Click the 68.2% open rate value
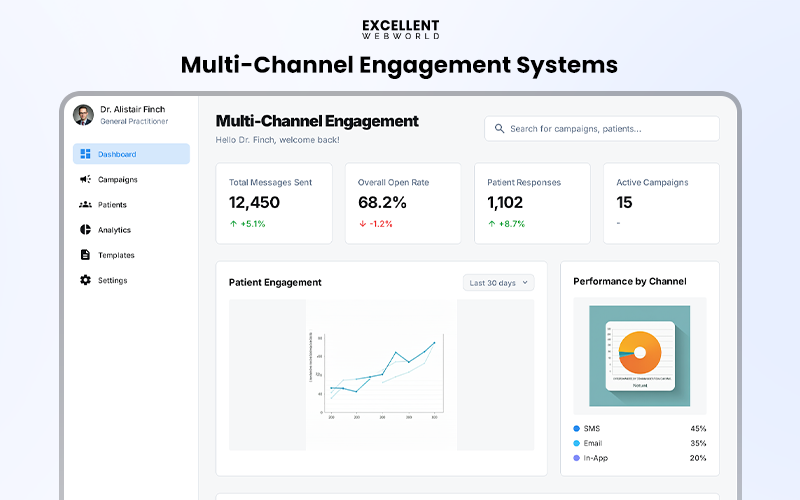Image resolution: width=800 pixels, height=500 pixels. (382, 203)
